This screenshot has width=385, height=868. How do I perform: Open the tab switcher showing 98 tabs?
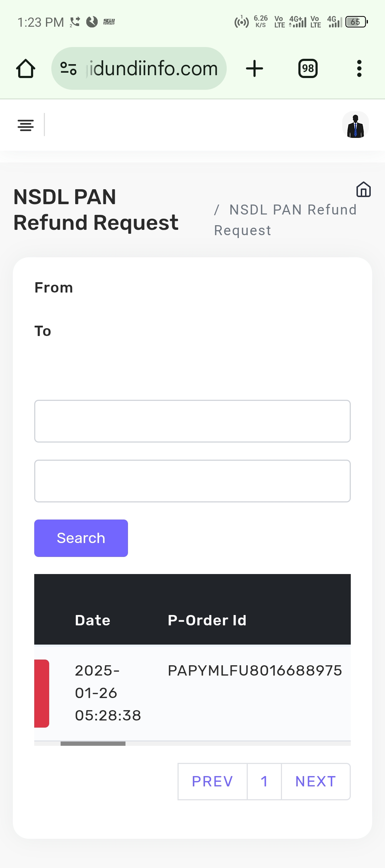(308, 68)
